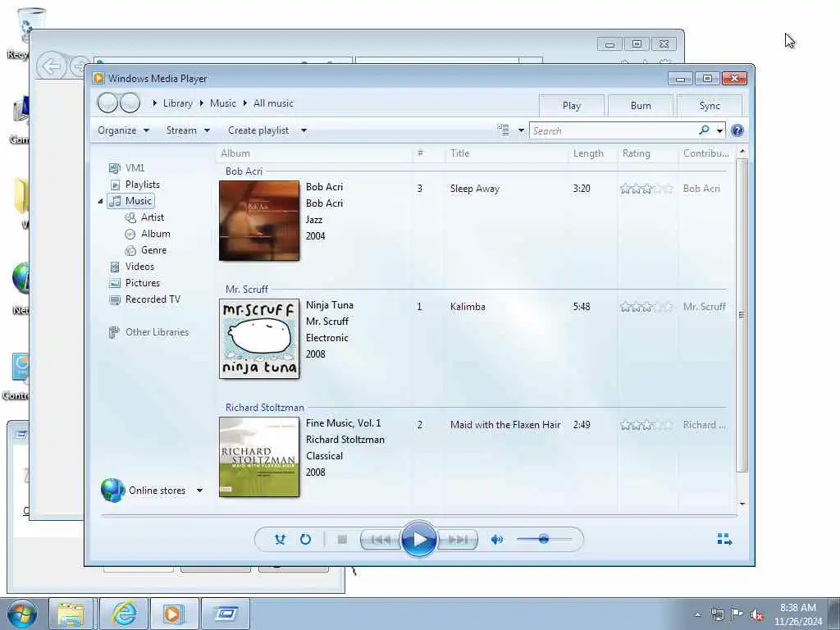Select Videos in the navigation pane

click(x=132, y=267)
